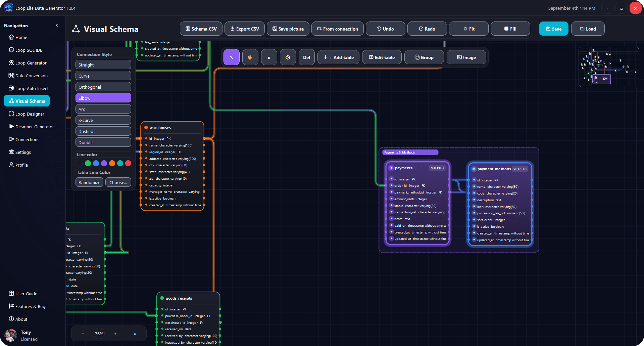This screenshot has width=644, height=346.
Task: Click the Image toolbar button
Action: tap(466, 57)
